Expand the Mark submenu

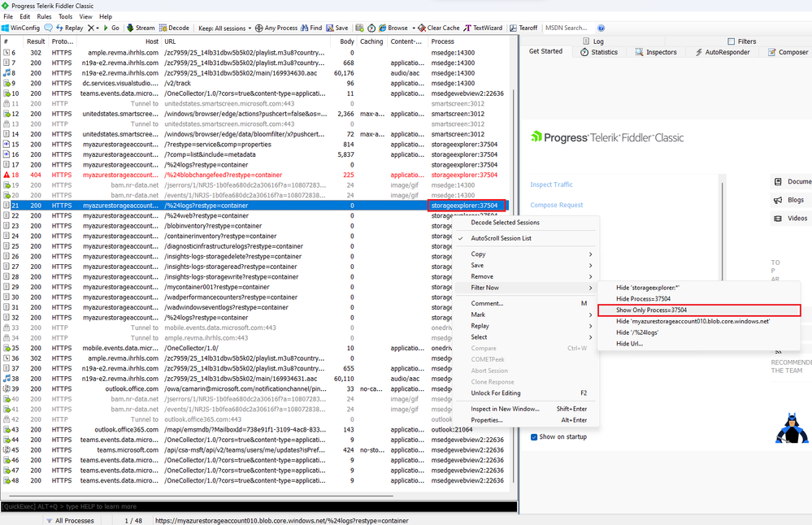pyautogui.click(x=526, y=315)
